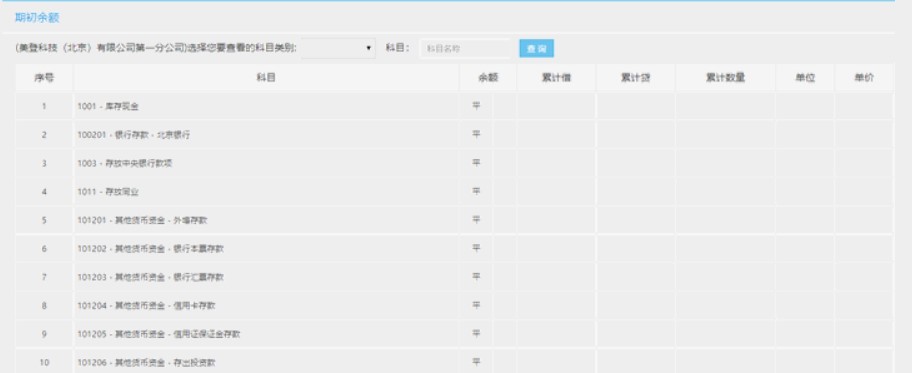Click sequence number 2 in the table

click(x=44, y=135)
